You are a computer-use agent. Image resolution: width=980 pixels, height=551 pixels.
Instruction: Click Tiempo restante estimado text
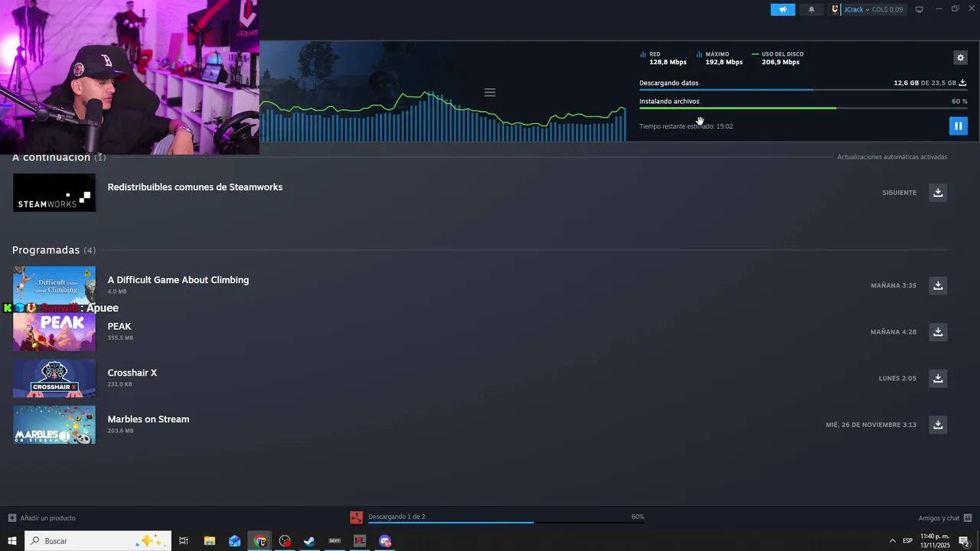click(x=686, y=126)
